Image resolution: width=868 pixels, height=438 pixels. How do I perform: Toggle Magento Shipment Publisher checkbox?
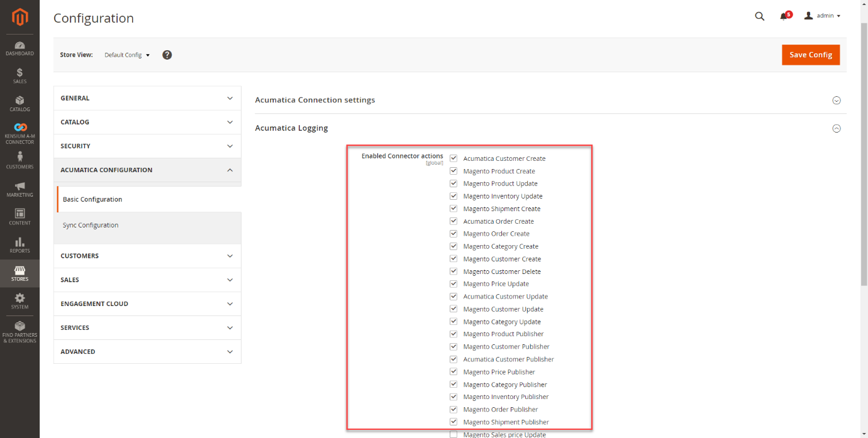tap(453, 422)
